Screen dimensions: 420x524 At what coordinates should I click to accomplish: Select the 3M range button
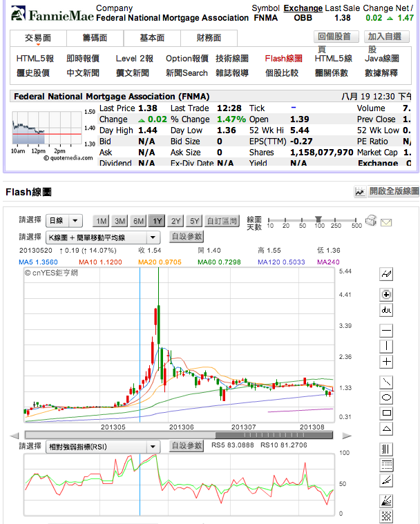coord(120,221)
